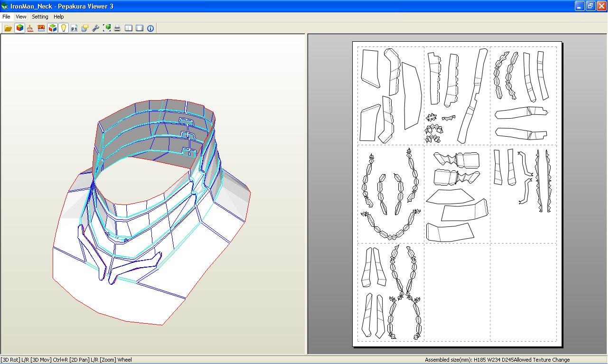Close the Pepakura Viewer window
The height and width of the screenshot is (364, 610).
click(x=601, y=6)
